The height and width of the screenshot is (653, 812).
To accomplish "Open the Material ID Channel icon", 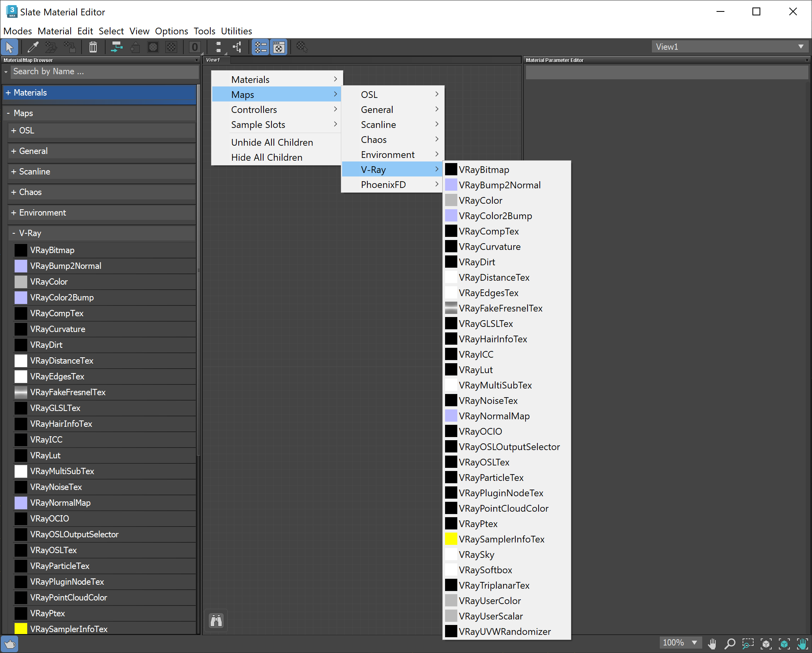I will coord(195,47).
